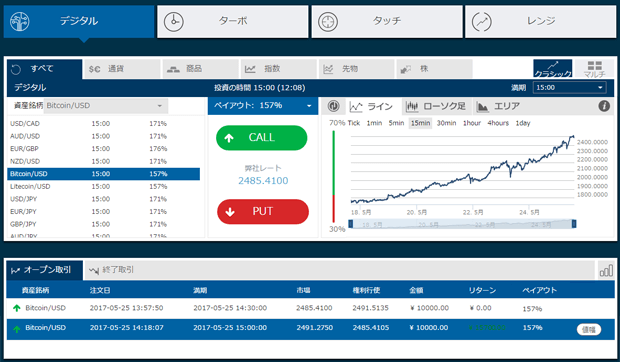Switch to the ターボ tab
This screenshot has height=362, width=620.
point(232,22)
